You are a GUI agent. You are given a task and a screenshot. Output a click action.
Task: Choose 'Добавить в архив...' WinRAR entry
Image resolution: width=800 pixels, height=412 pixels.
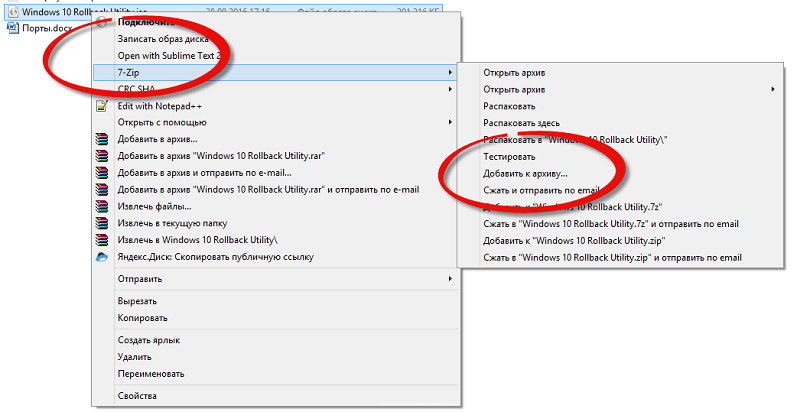click(x=158, y=139)
